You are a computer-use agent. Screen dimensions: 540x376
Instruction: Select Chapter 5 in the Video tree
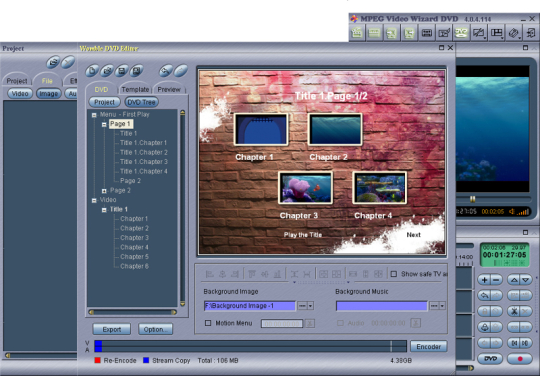coord(134,257)
